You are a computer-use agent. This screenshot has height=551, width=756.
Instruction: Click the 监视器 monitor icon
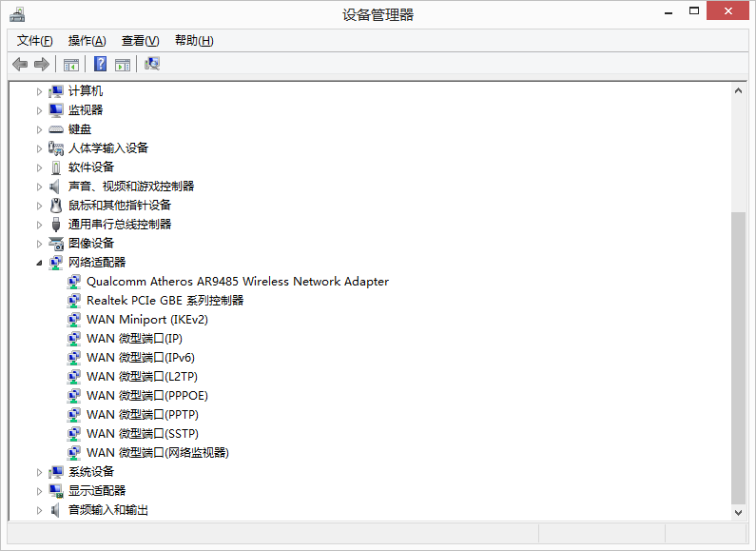[56, 110]
